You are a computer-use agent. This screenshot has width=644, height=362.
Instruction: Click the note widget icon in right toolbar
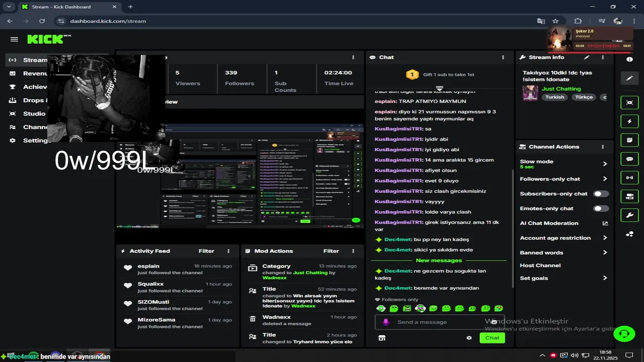629,140
